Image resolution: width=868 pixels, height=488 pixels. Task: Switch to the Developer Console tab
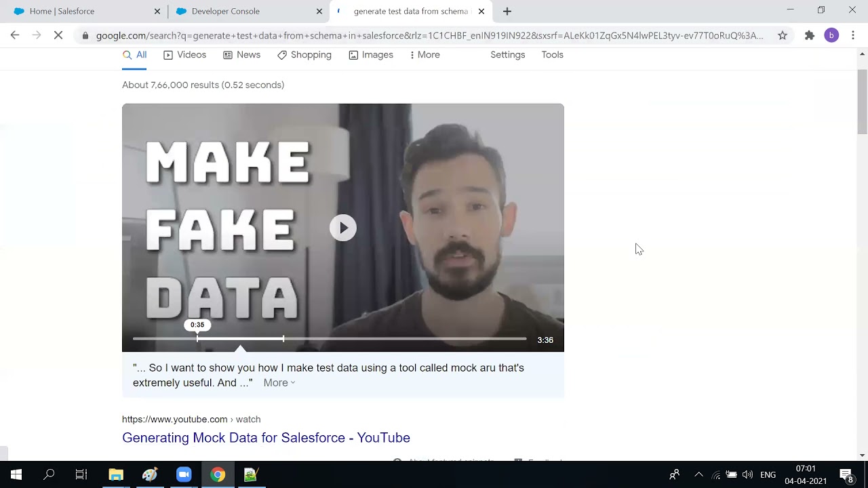(x=248, y=12)
